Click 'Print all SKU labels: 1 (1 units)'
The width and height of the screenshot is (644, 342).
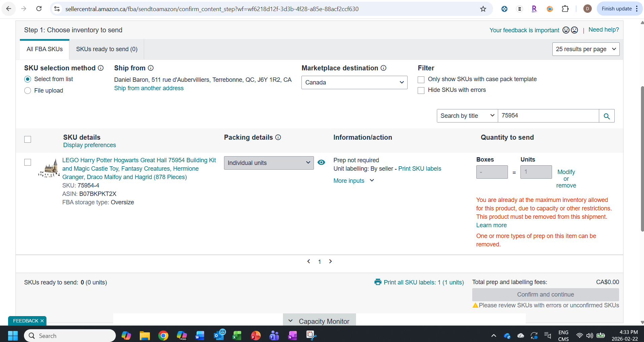424,282
